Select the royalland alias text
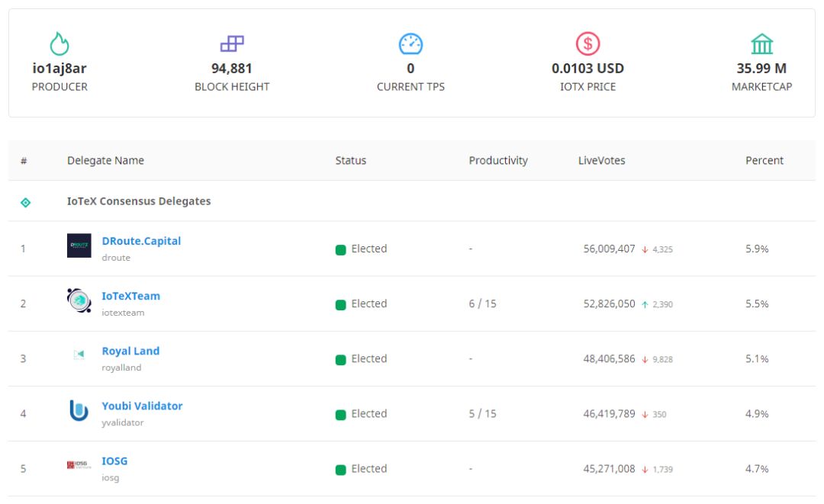 (x=121, y=368)
